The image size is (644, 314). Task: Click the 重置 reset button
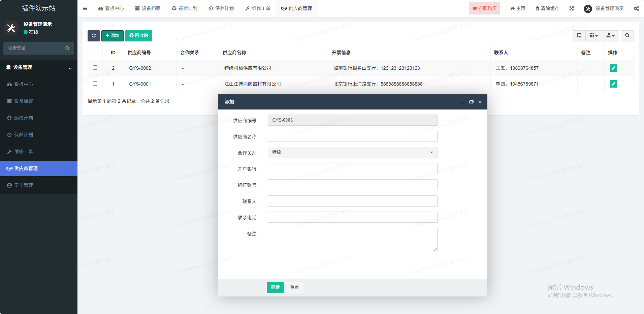pyautogui.click(x=294, y=287)
